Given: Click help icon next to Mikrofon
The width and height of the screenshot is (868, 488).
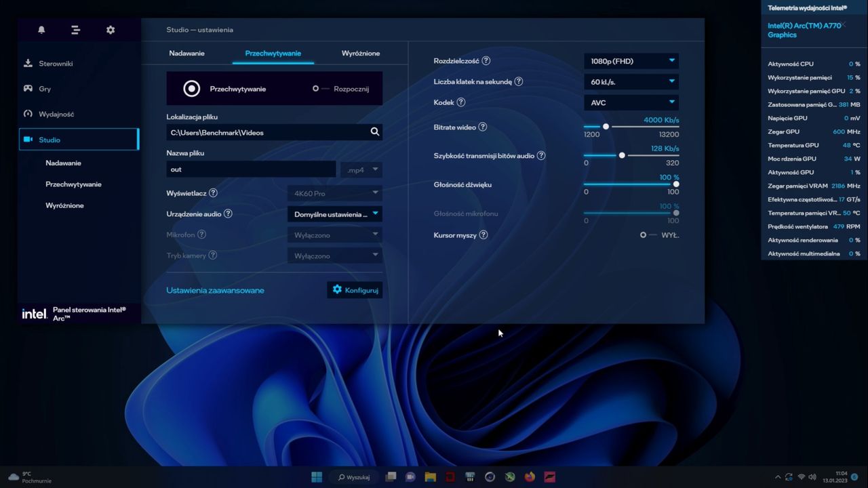Looking at the screenshot, I should [201, 235].
